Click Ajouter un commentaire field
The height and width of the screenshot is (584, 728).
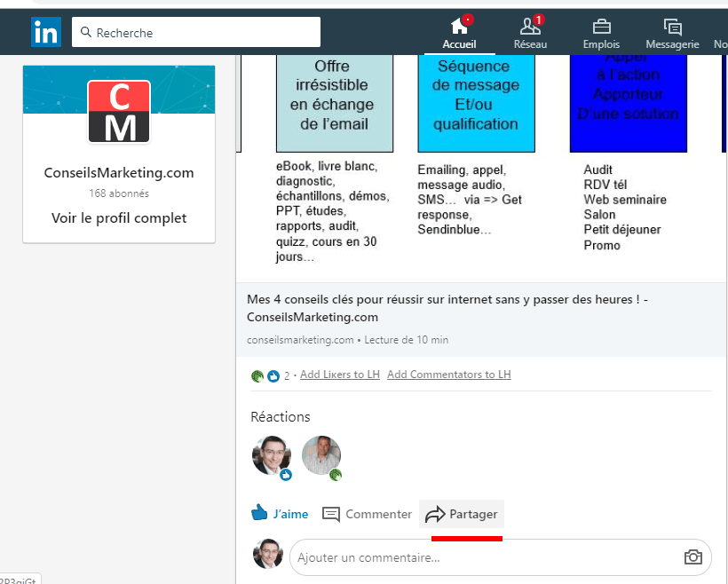coord(501,557)
